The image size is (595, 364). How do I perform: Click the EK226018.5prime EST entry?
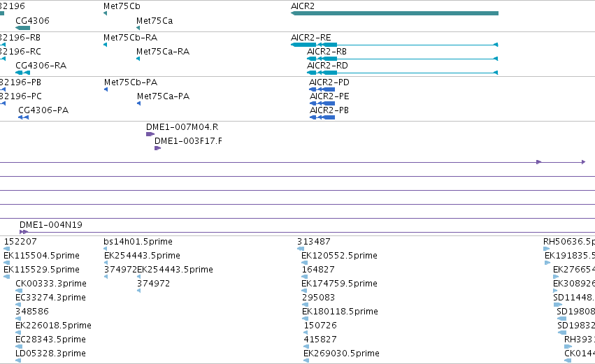[54, 326]
